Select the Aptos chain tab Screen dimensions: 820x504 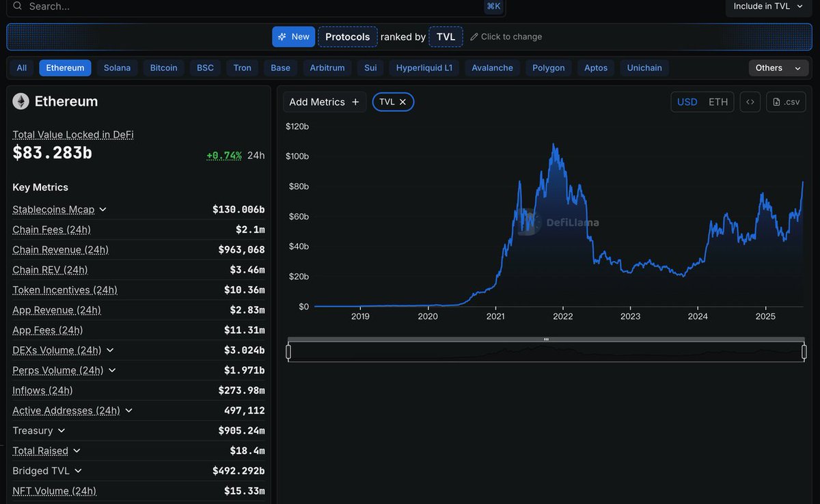coord(596,68)
